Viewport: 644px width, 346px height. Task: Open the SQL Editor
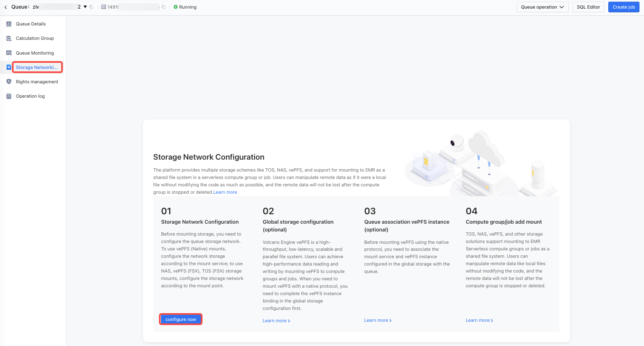click(588, 7)
